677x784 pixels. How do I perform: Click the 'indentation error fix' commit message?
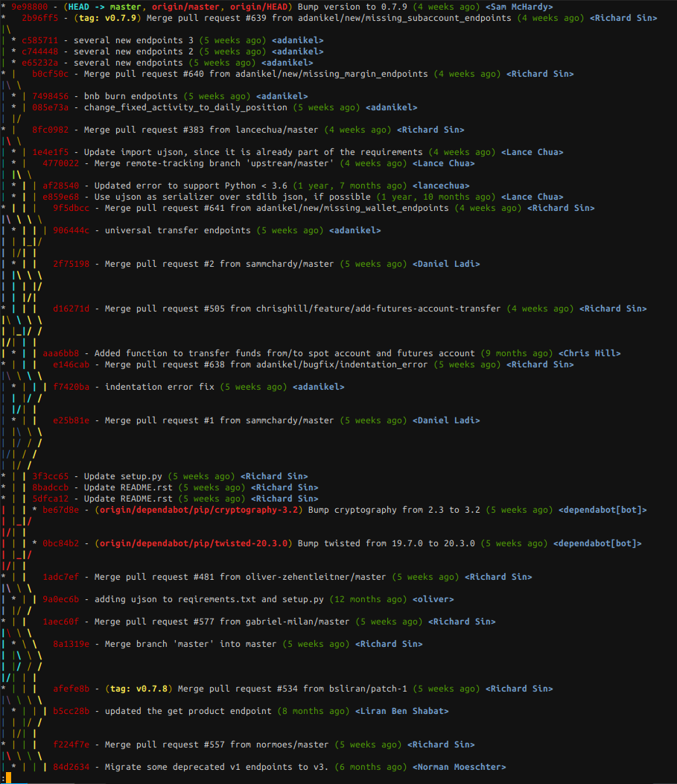[159, 387]
